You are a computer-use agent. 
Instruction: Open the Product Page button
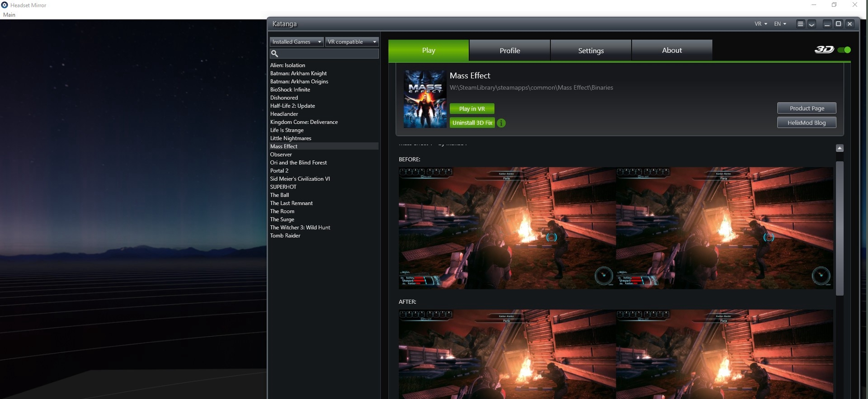click(x=807, y=108)
